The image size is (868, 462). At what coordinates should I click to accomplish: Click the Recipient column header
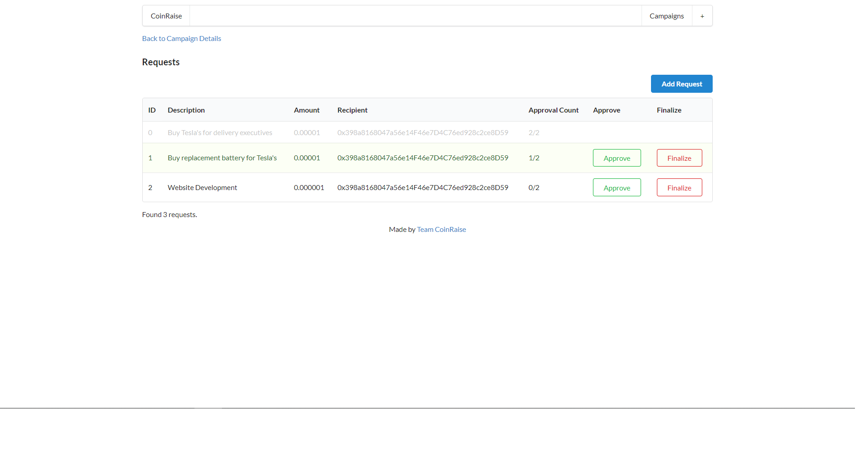[x=353, y=110]
